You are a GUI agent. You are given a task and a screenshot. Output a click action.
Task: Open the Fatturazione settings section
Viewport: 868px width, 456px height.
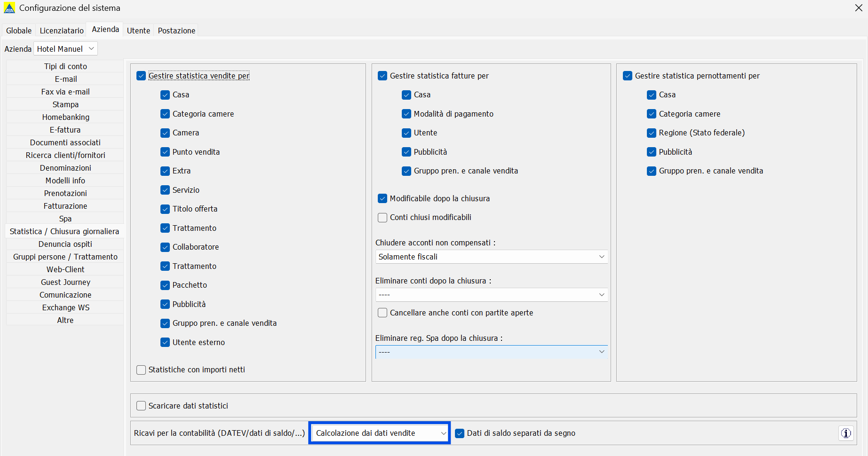(65, 206)
